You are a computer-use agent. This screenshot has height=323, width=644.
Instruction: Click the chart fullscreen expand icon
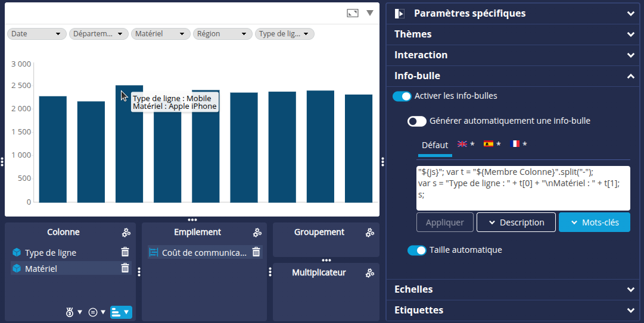[x=353, y=13]
